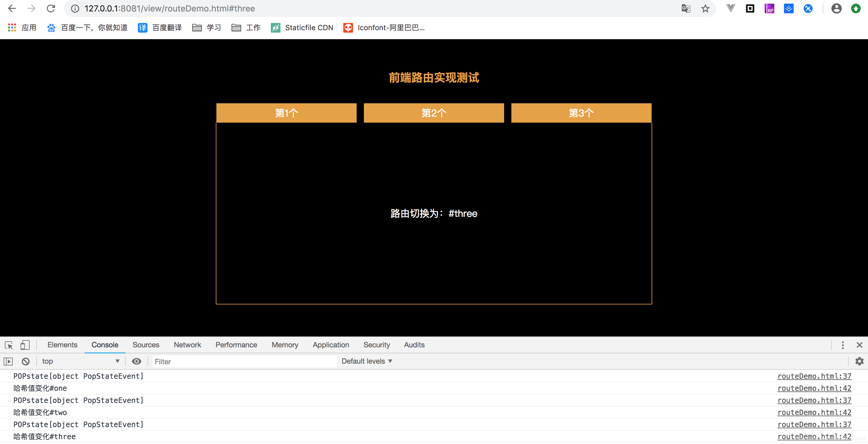This screenshot has height=444, width=868.
Task: Select the 哈希值变化#three log message
Action: [44, 437]
